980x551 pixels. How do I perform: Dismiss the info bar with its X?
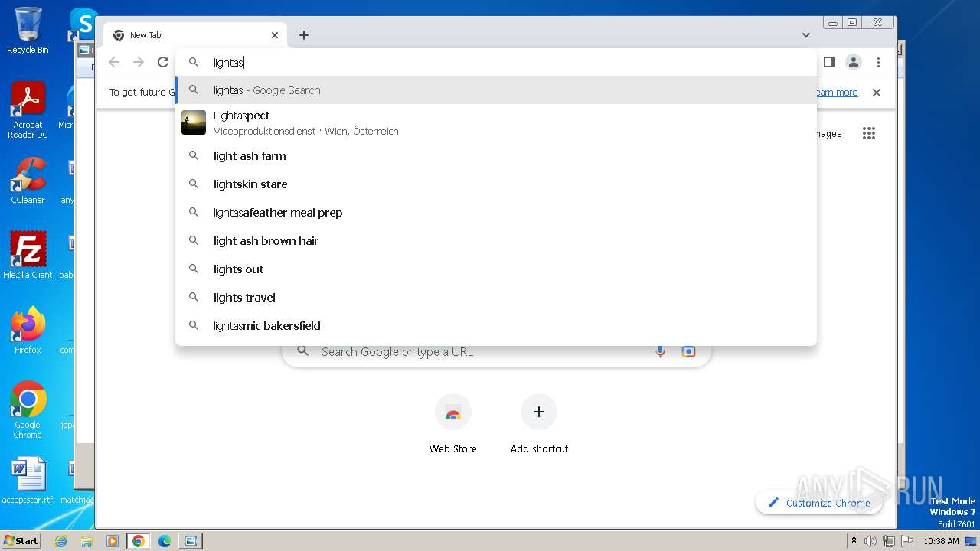[x=877, y=93]
